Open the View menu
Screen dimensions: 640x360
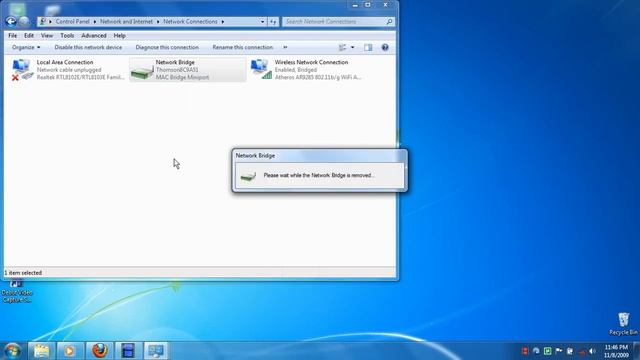point(47,36)
